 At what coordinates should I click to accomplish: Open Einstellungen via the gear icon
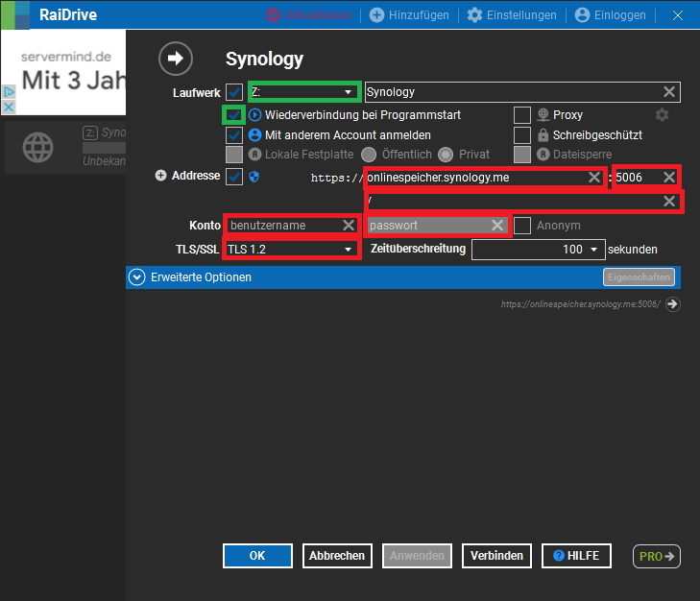tap(474, 14)
